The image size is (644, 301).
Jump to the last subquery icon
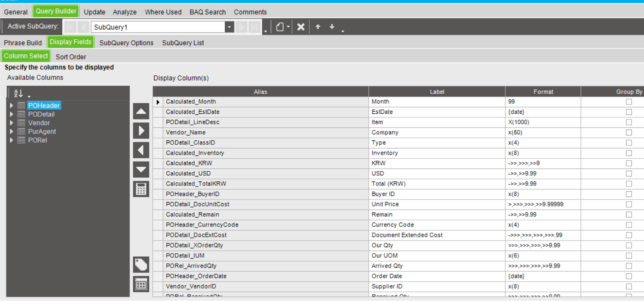point(255,27)
